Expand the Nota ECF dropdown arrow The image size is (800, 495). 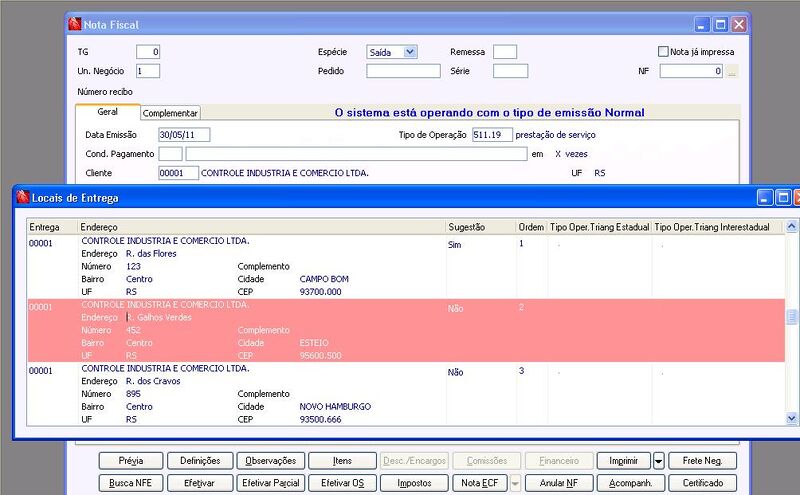click(515, 483)
